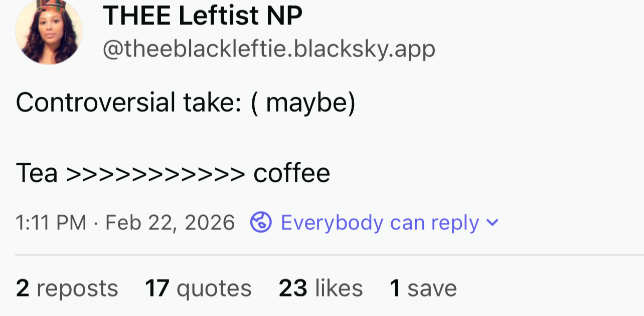Click the globe icon beside reply settings

coord(261,222)
